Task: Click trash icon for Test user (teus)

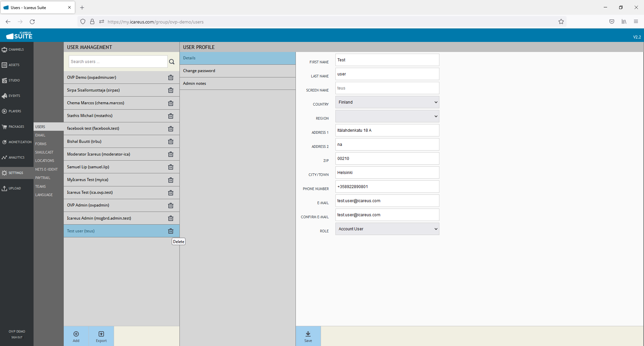Action: 171,231
